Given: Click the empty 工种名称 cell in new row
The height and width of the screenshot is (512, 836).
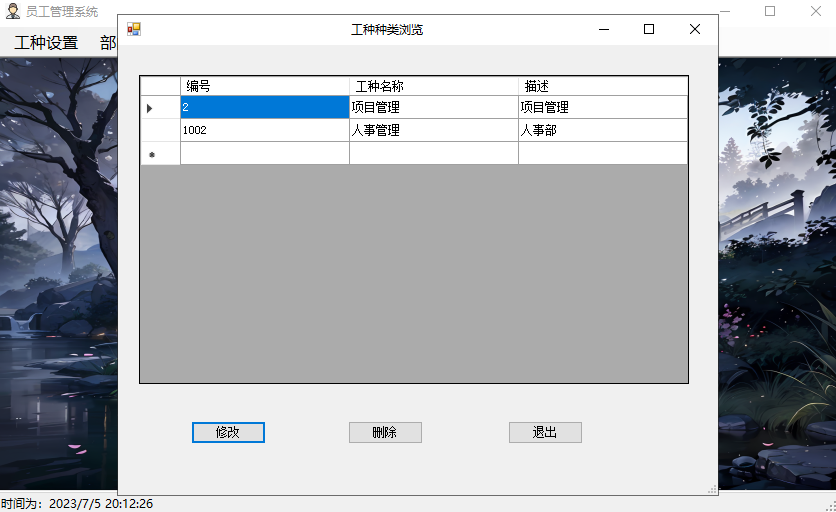Looking at the screenshot, I should [433, 153].
